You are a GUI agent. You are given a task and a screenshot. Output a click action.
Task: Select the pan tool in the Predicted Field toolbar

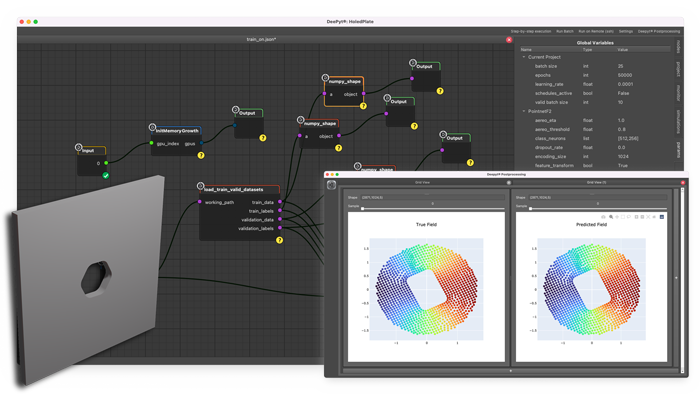617,217
